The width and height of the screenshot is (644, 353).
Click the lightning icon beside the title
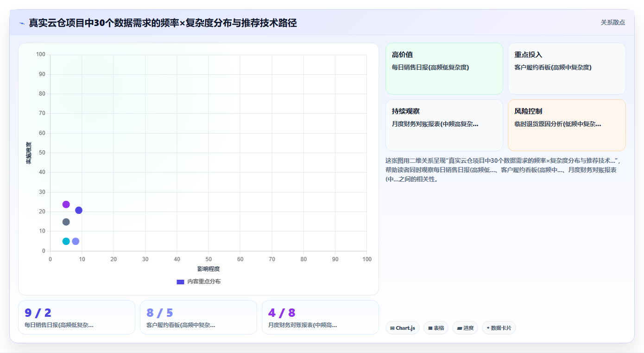point(22,23)
